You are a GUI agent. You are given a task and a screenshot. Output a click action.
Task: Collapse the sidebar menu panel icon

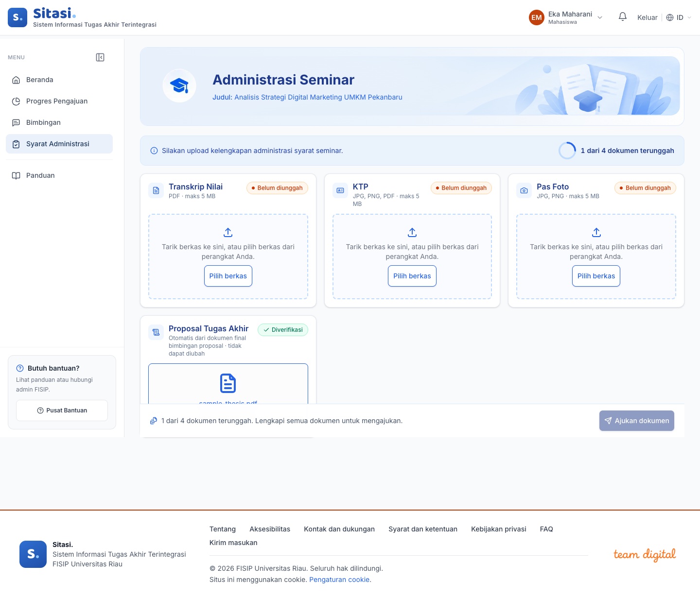(x=100, y=57)
